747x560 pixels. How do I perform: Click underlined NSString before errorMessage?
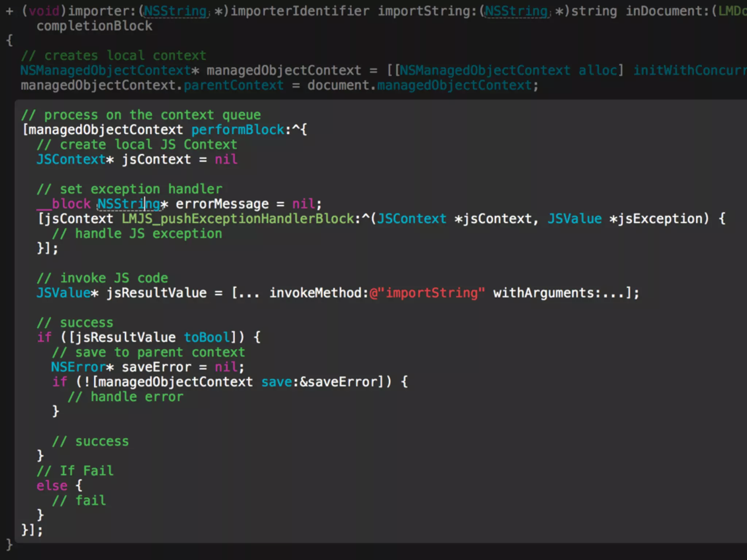(128, 204)
